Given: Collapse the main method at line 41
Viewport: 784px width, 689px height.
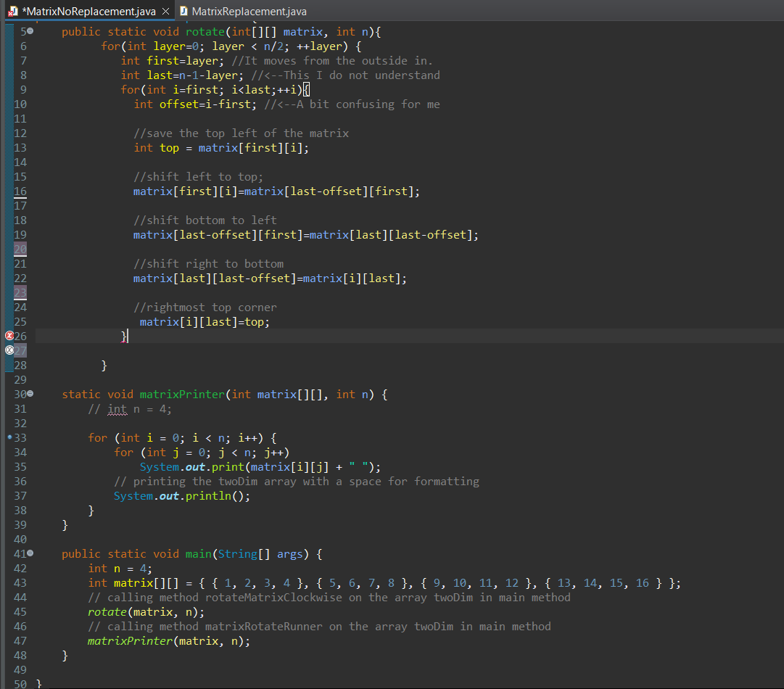Looking at the screenshot, I should coord(30,553).
